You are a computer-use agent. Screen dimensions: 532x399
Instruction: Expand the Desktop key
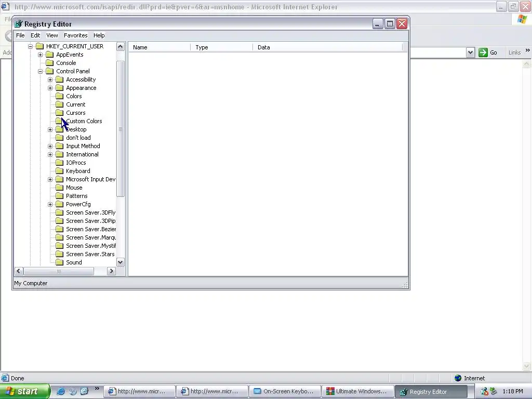coord(50,129)
